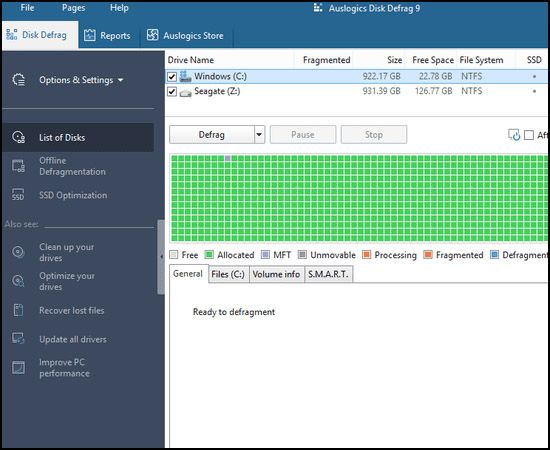550x450 pixels.
Task: Click the Stop button
Action: click(x=374, y=135)
